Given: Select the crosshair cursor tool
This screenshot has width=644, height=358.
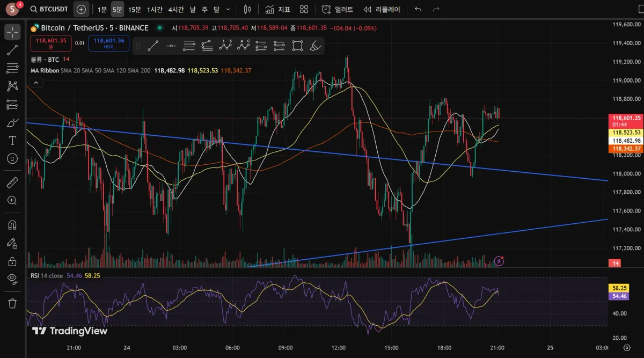Looking at the screenshot, I should pos(12,32).
